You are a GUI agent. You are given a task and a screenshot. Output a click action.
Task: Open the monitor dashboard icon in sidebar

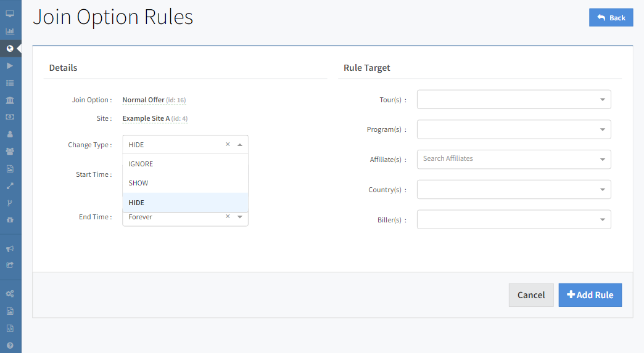coord(10,14)
